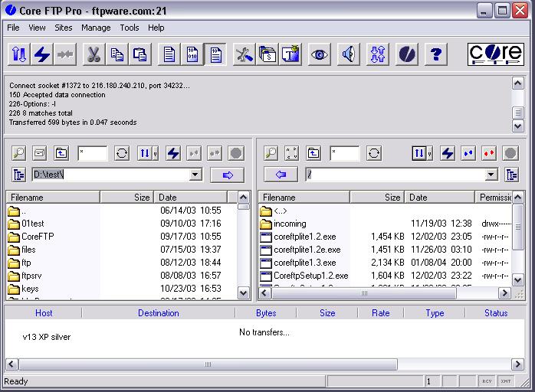Go up a directory in local pane
Screen dimensions: 535x392
click(x=61, y=153)
